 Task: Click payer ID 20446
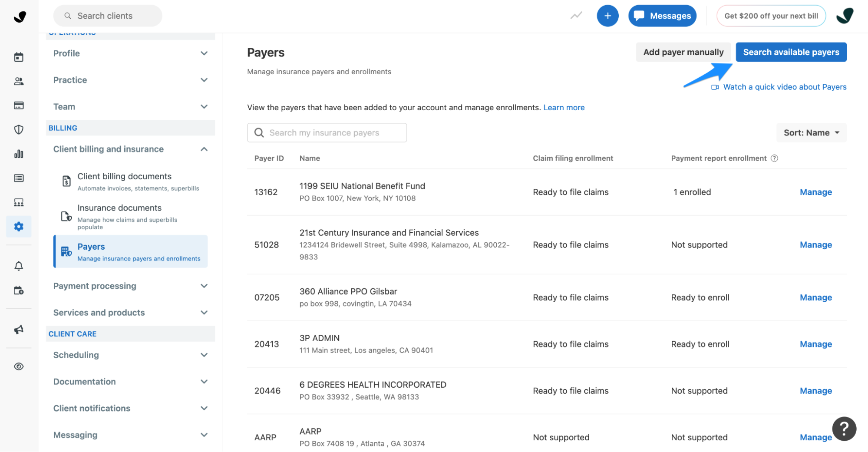pos(267,391)
